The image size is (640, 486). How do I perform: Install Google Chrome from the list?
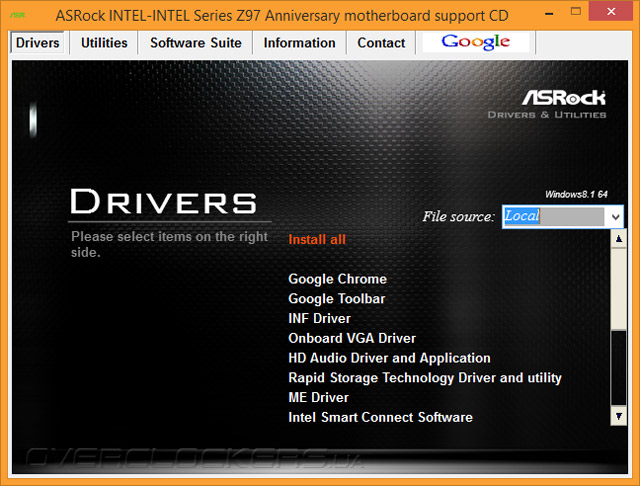coord(338,279)
